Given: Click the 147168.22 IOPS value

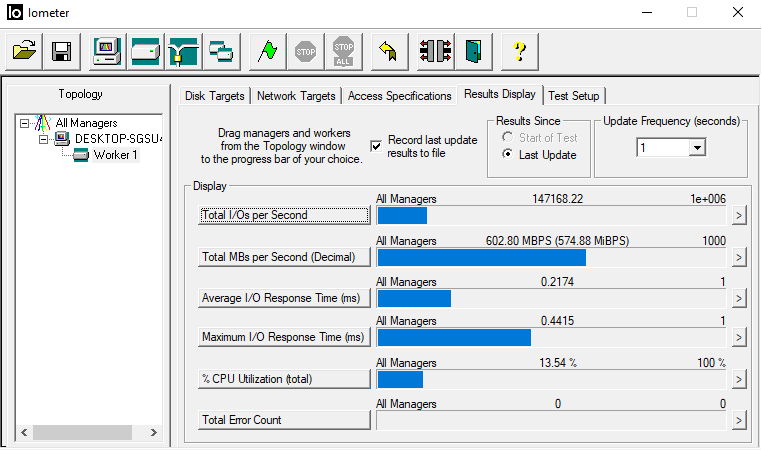Looking at the screenshot, I should click(557, 199).
